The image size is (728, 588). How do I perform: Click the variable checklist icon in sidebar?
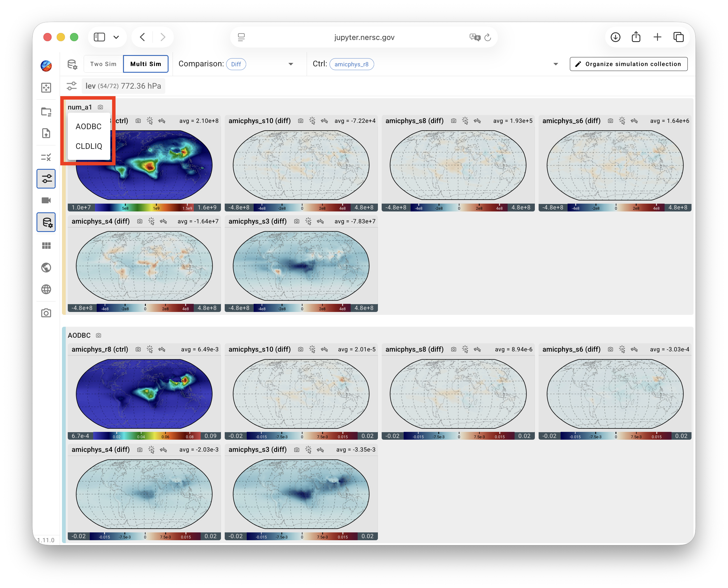click(x=46, y=157)
